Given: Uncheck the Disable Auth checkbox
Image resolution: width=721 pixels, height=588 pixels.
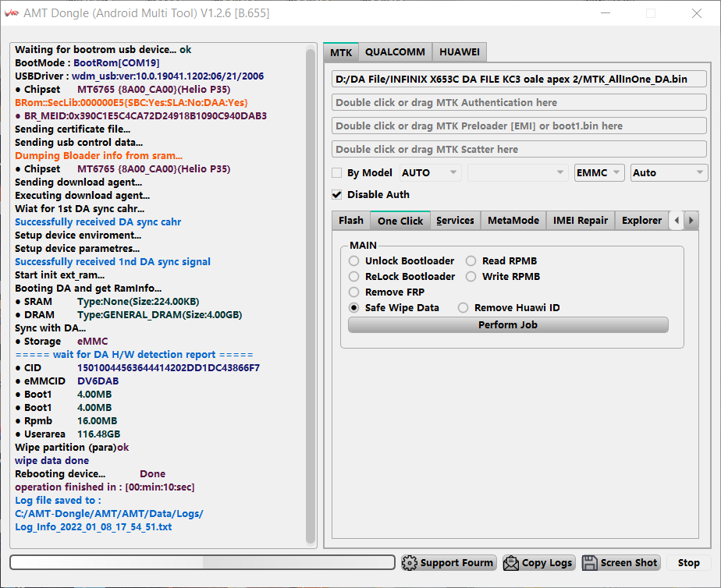Looking at the screenshot, I should (336, 195).
